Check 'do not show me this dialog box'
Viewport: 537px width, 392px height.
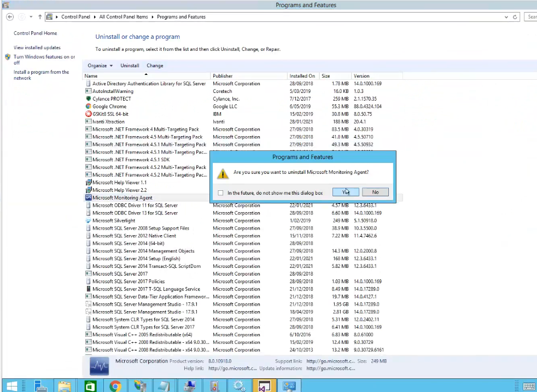click(220, 192)
